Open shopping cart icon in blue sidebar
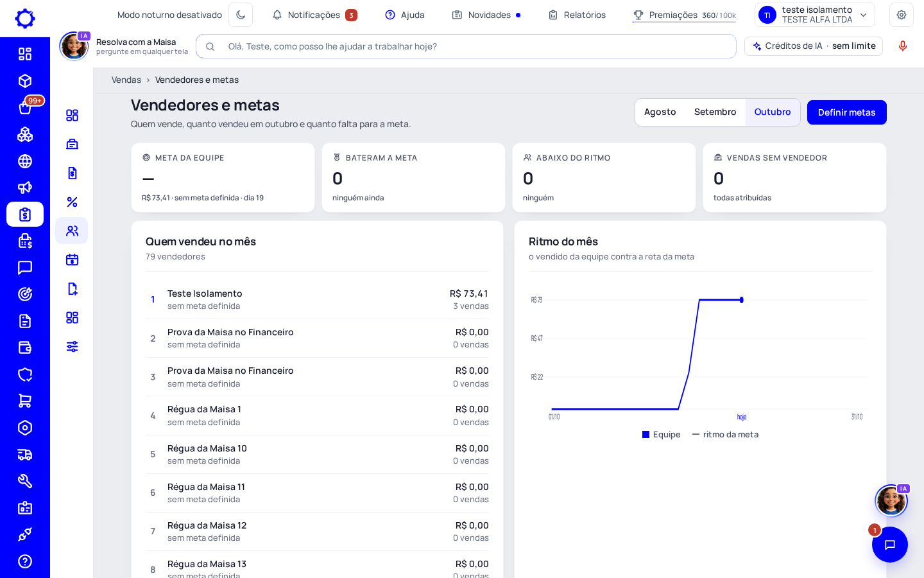Screen dimensions: 924x578 25,401
